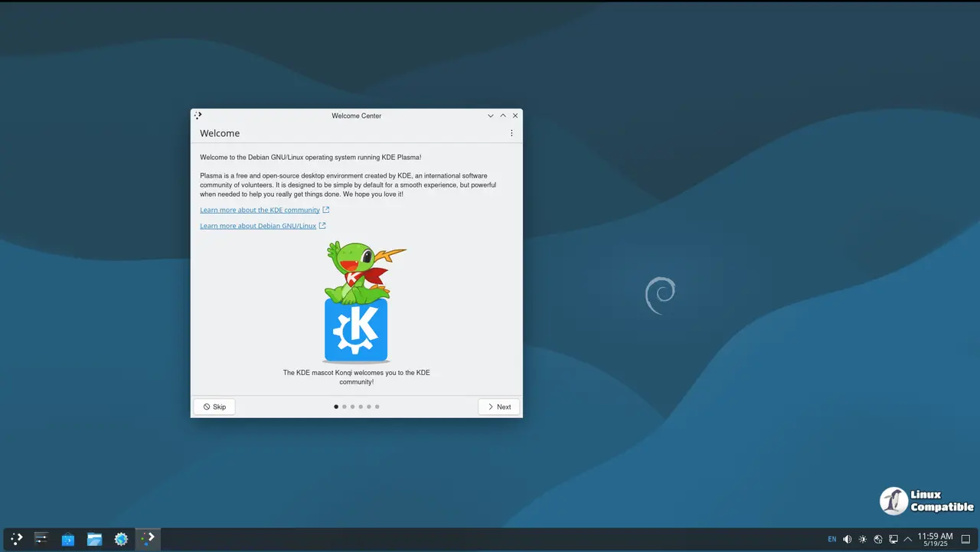This screenshot has height=552, width=980.
Task: Click the Konqi mascot image
Action: coord(356,302)
